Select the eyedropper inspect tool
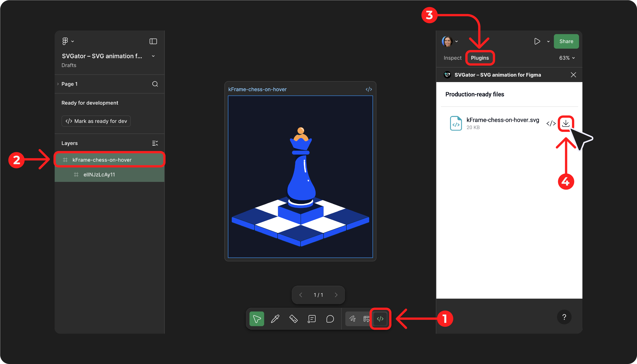637x364 pixels. [x=275, y=319]
